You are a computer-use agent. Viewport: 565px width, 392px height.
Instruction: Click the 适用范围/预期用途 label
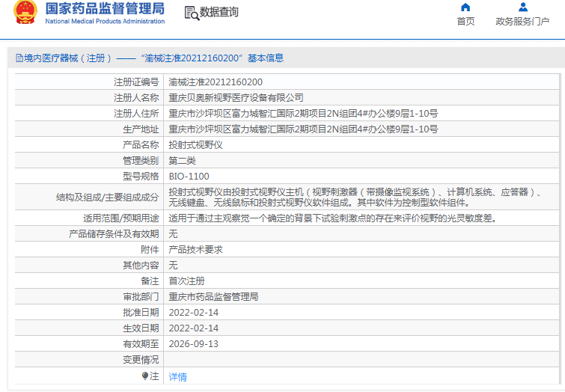pyautogui.click(x=121, y=218)
